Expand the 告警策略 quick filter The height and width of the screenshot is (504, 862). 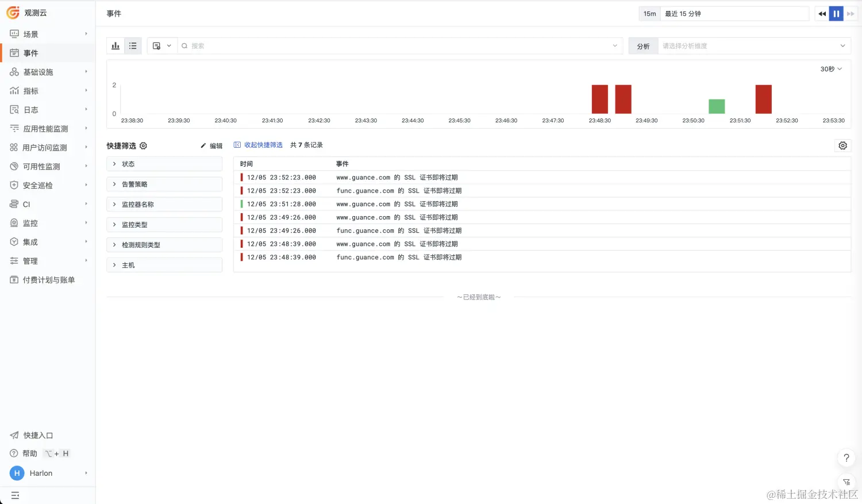(164, 184)
